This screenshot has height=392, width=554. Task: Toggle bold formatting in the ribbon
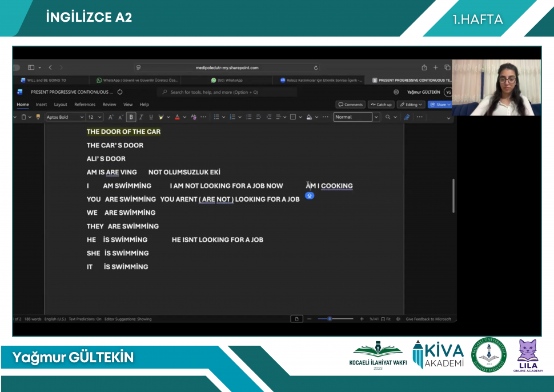[x=131, y=117]
